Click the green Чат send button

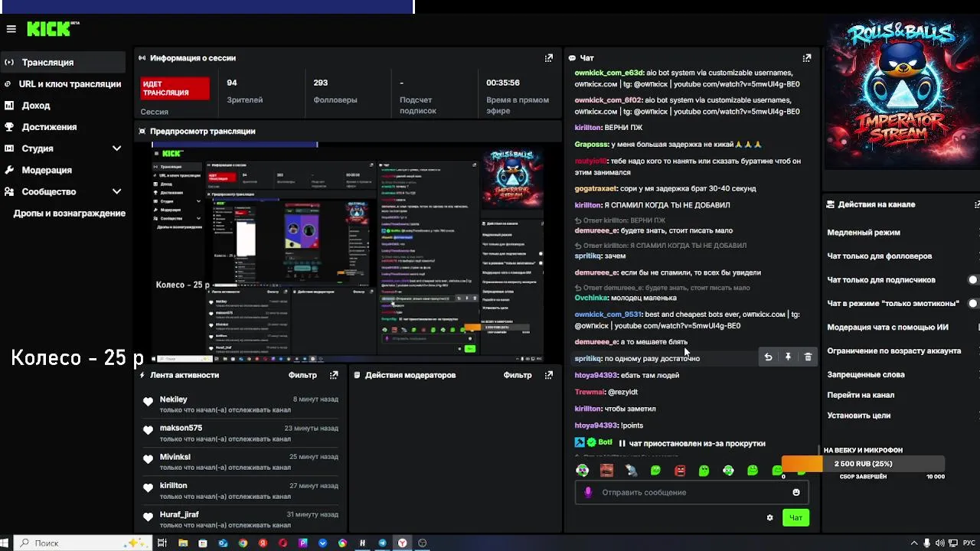[x=795, y=518]
